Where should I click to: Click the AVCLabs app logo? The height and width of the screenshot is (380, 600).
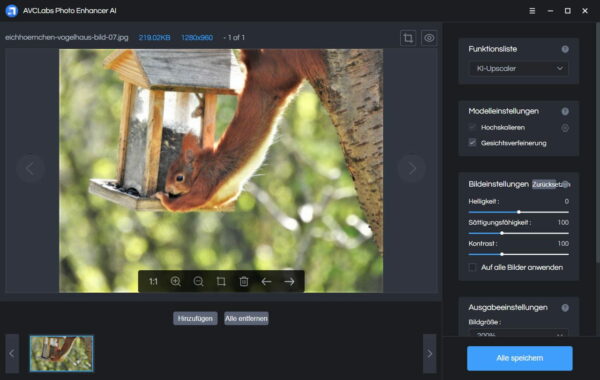click(x=11, y=11)
